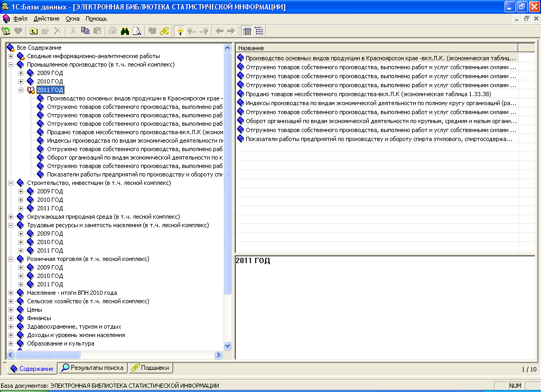This screenshot has width=541, height=392.
Task: Click the grey heart favorites icon
Action: [18, 31]
